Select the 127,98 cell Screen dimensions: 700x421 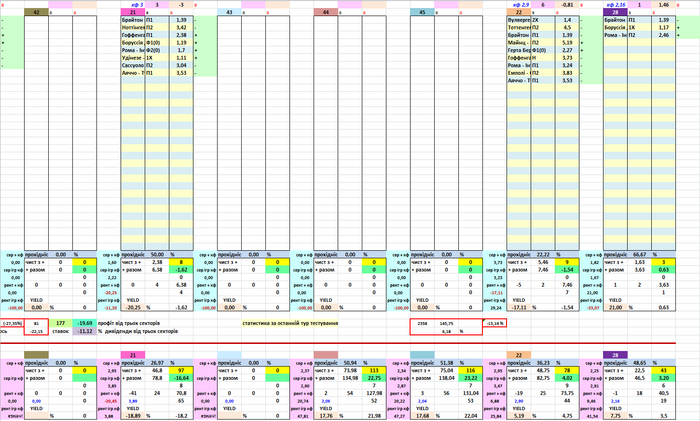tap(374, 393)
